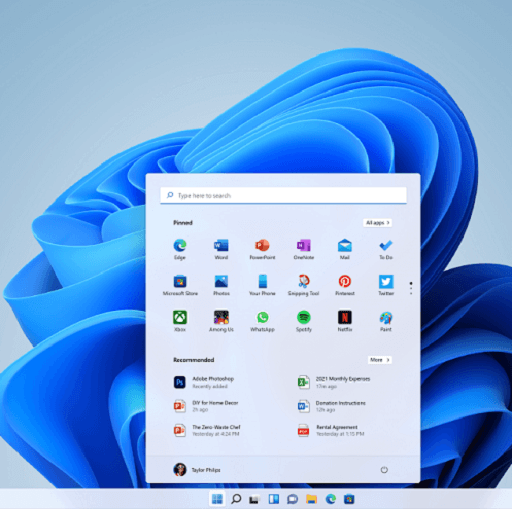
Task: Open Widgets from the taskbar
Action: (x=274, y=499)
